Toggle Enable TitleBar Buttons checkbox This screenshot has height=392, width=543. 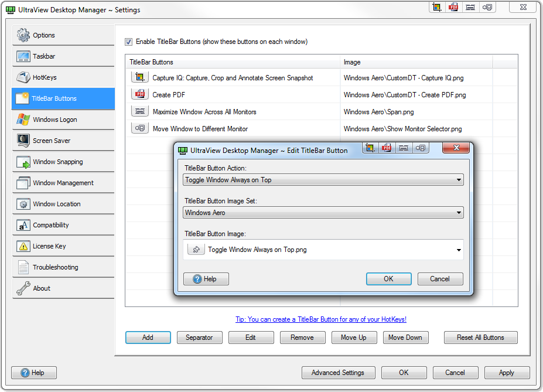[128, 42]
